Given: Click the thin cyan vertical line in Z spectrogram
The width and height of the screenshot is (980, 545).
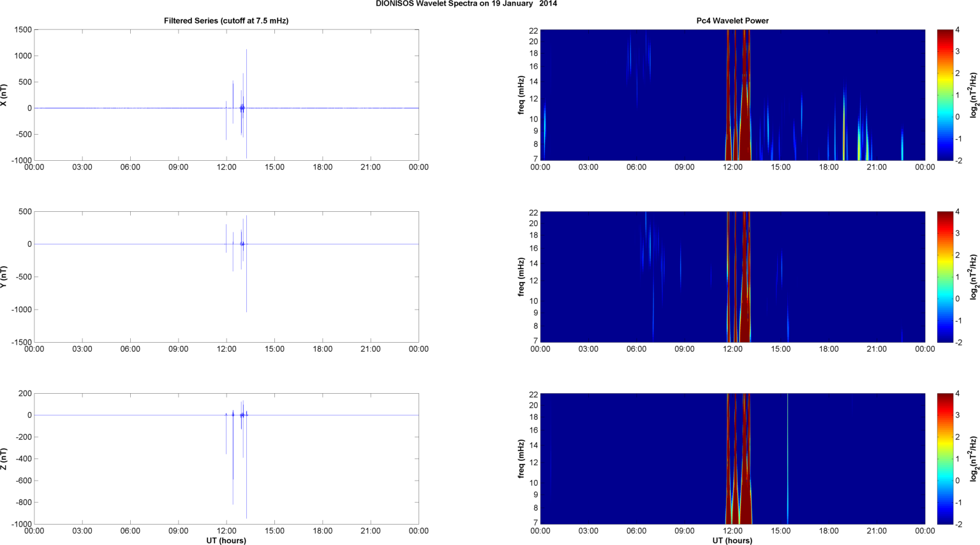Looking at the screenshot, I should 788,459.
